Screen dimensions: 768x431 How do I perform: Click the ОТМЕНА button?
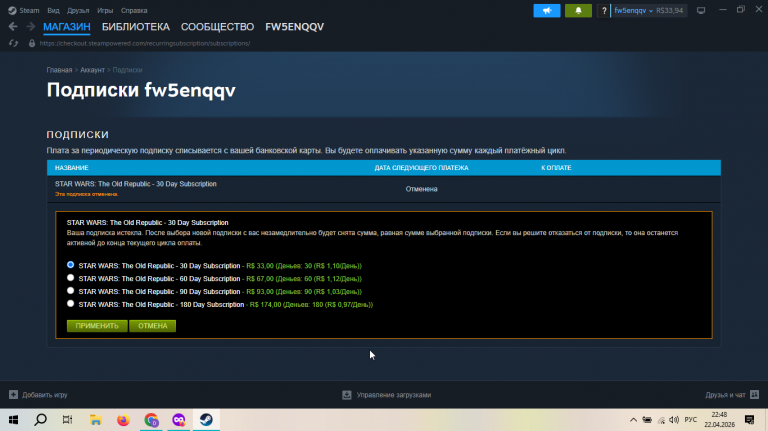pos(152,326)
